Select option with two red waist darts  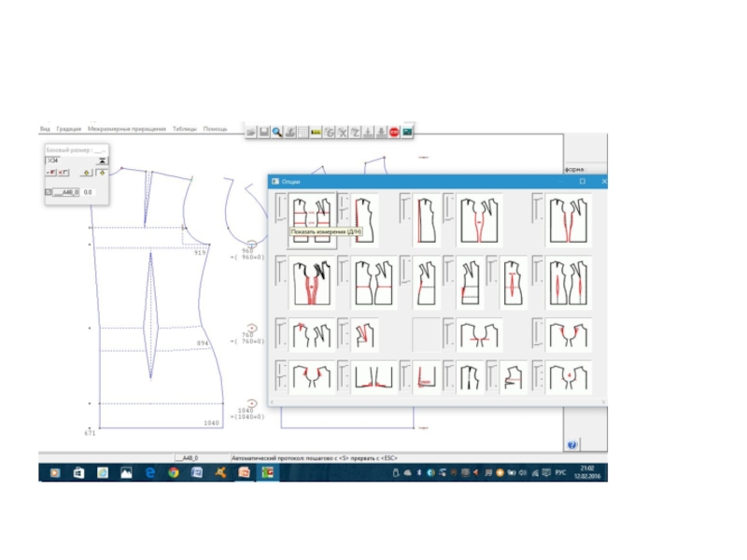[569, 283]
